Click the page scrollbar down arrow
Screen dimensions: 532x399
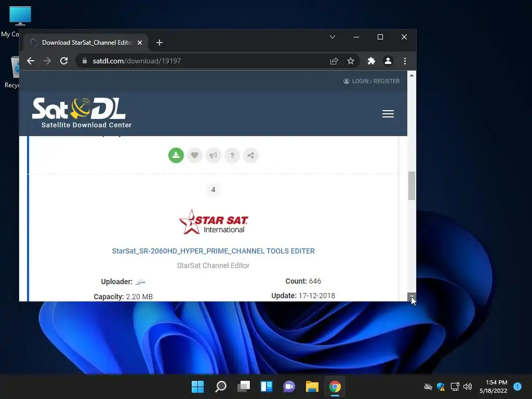coord(411,297)
